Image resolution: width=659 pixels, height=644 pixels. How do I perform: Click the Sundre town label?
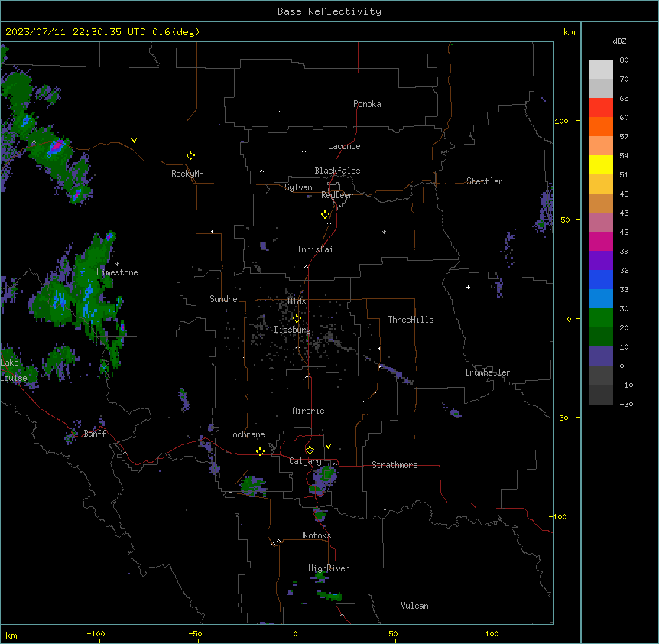click(223, 299)
